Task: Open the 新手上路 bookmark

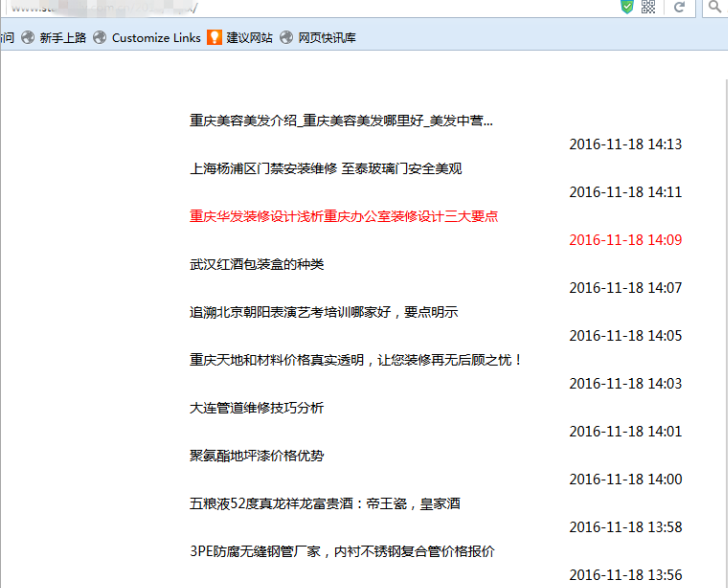Action: (62, 37)
